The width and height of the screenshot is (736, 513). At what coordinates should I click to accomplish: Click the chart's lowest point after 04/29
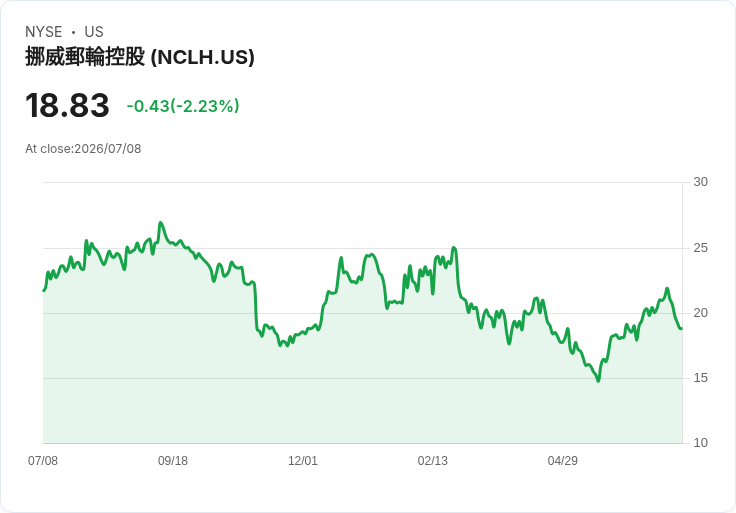coord(598,381)
